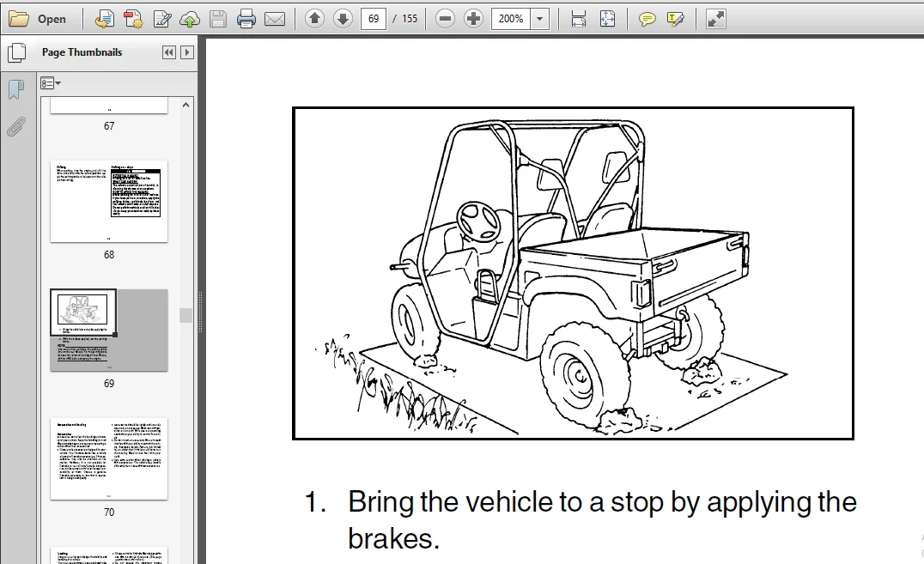Click the fit one full page icon
This screenshot has height=564, width=924.
tap(607, 19)
